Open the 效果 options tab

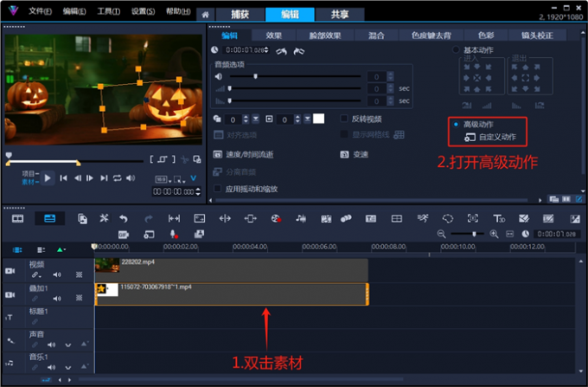(274, 35)
